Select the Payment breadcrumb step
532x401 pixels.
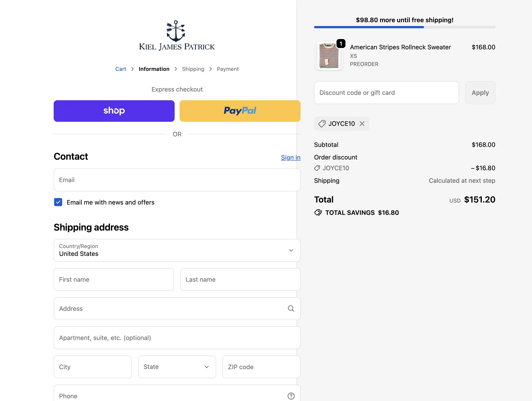click(x=228, y=69)
